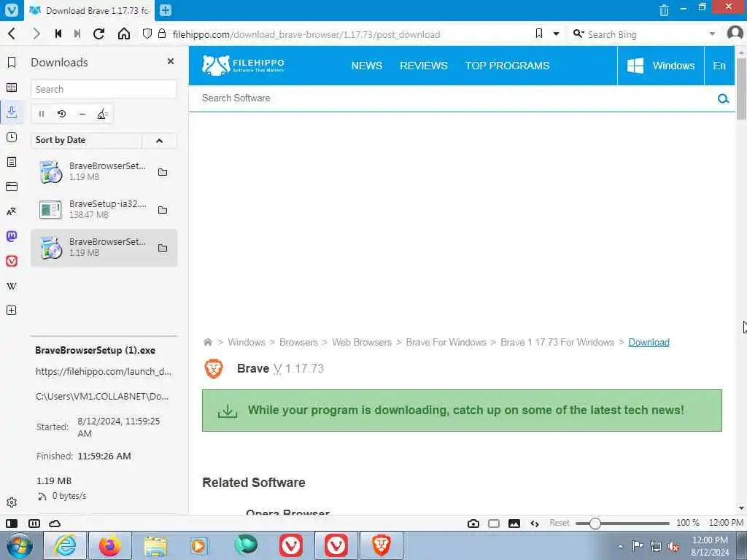Open the REVIEWS menu
Viewport: 747px width, 560px height.
(424, 66)
